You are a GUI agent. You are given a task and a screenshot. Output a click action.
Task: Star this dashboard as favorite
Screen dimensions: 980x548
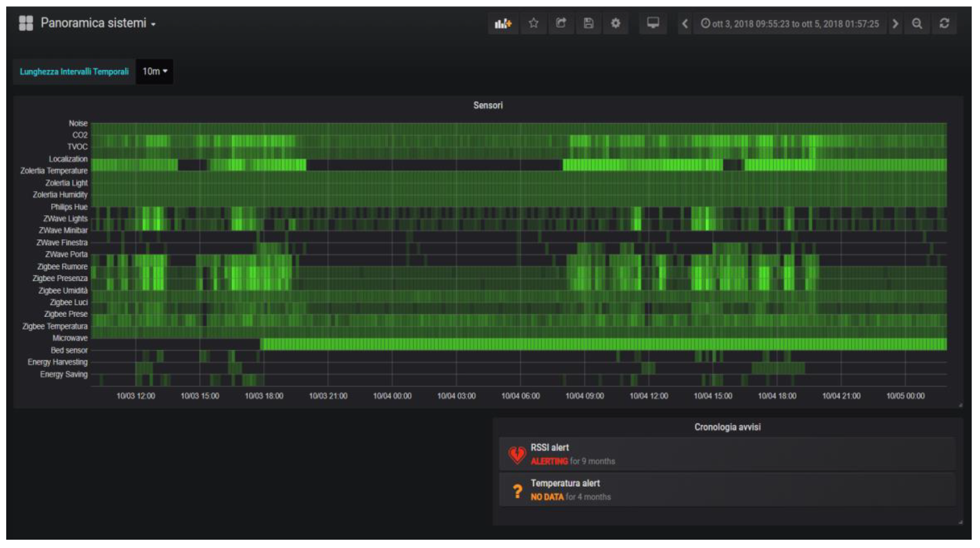[534, 24]
